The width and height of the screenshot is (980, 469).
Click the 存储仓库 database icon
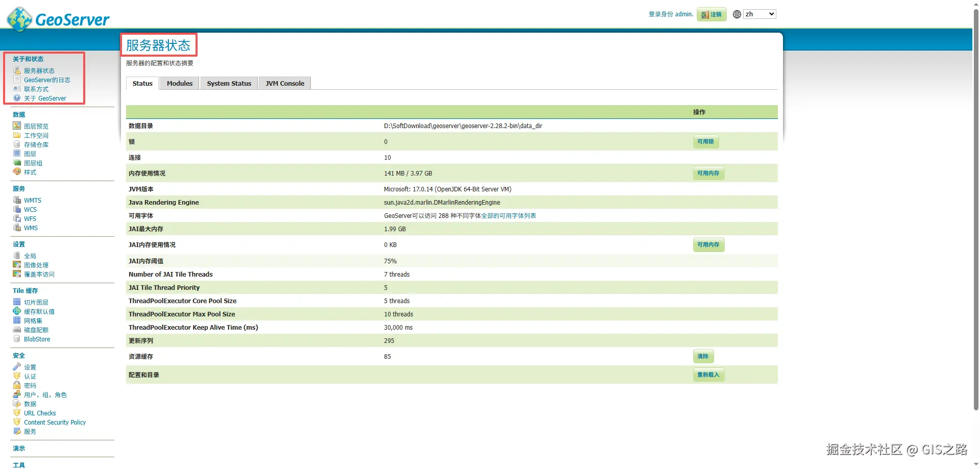click(x=17, y=144)
